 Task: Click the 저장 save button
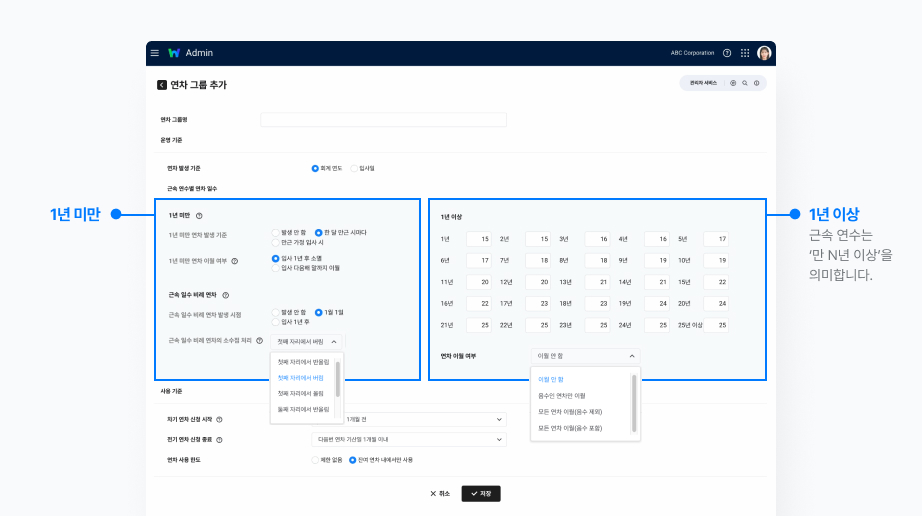pos(481,493)
